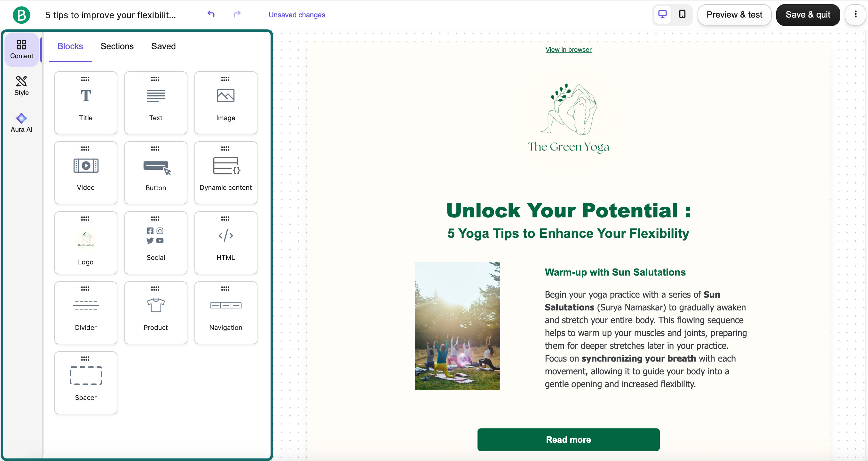Open the Sections tab
This screenshot has height=461, width=868.
[x=117, y=46]
